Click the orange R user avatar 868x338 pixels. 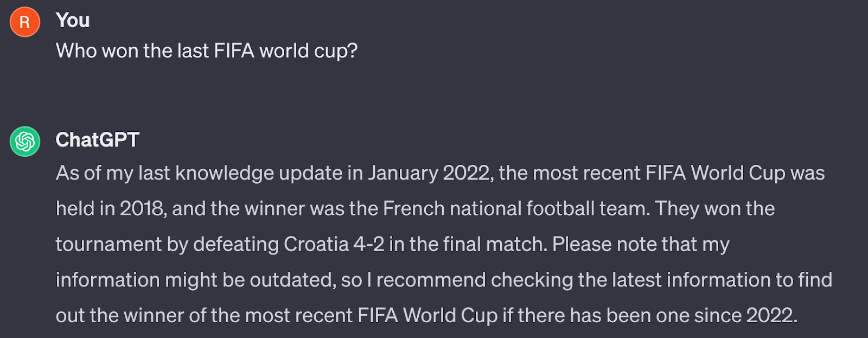[25, 22]
